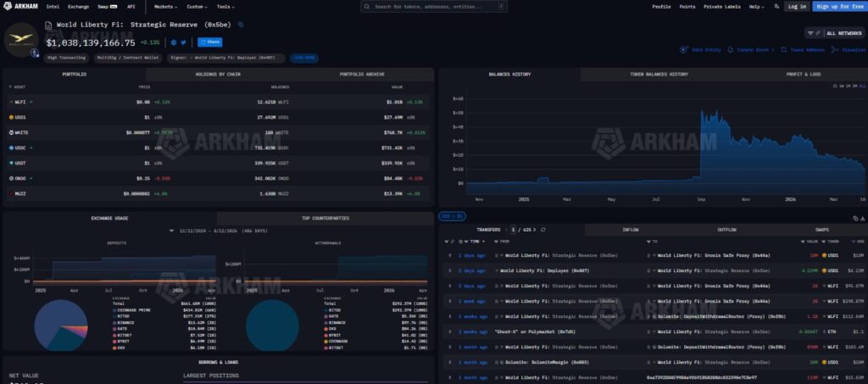868x384 pixels.
Task: Click the blue Share button
Action: coord(209,42)
